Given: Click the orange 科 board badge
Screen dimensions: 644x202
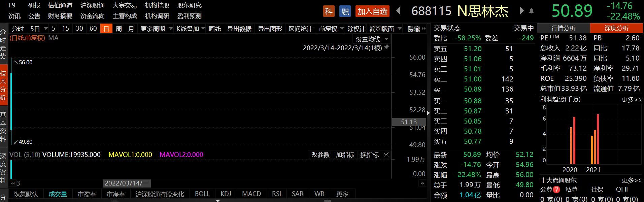Looking at the screenshot, I should point(329,11).
